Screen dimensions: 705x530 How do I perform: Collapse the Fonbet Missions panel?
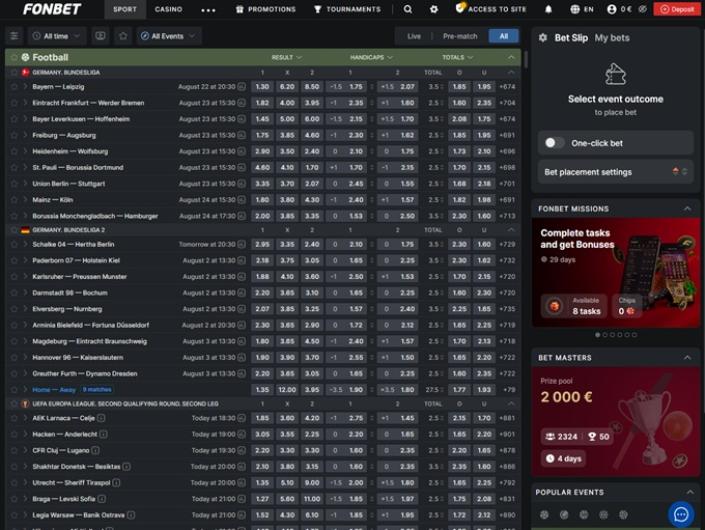tap(687, 208)
